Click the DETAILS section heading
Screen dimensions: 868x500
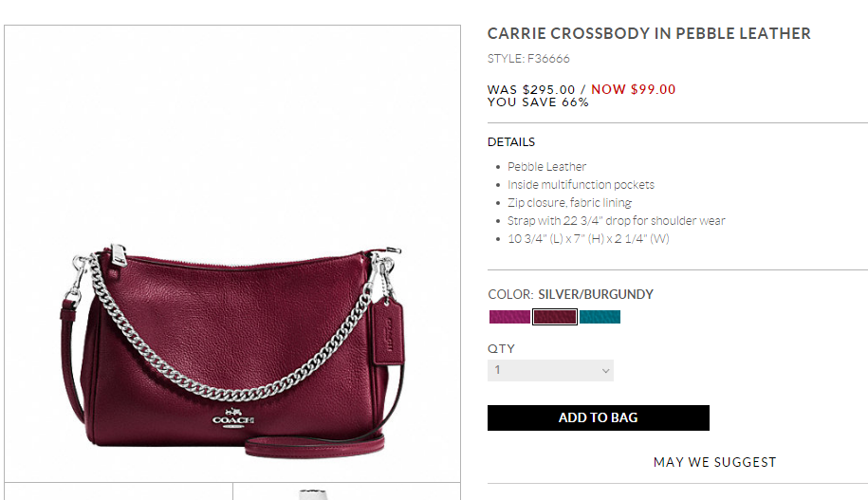pyautogui.click(x=511, y=142)
